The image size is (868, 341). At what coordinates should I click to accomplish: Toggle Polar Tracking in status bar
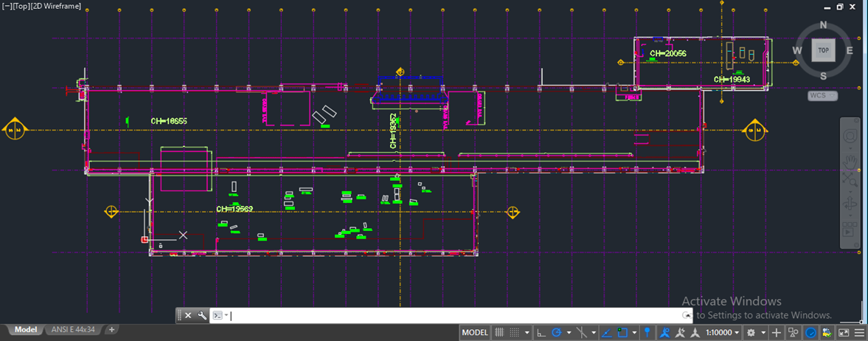558,333
